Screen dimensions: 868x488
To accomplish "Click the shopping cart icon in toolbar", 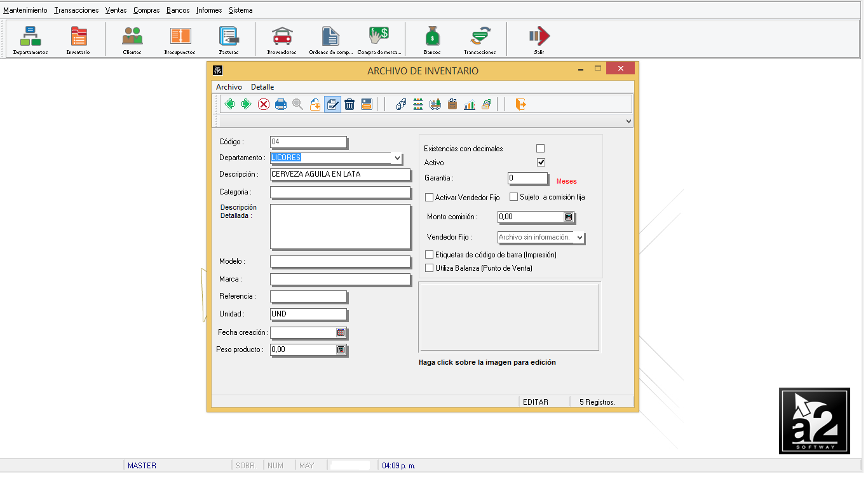I will coord(435,104).
